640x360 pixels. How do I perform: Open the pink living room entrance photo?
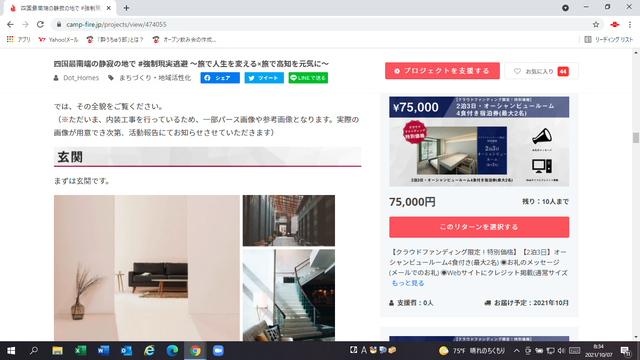pyautogui.click(x=147, y=268)
